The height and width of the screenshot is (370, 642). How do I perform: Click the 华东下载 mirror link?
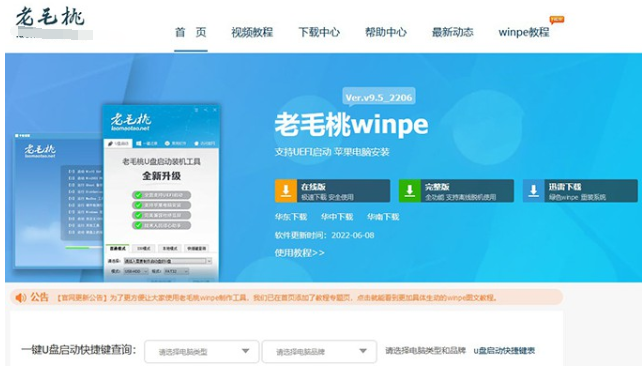click(x=291, y=217)
